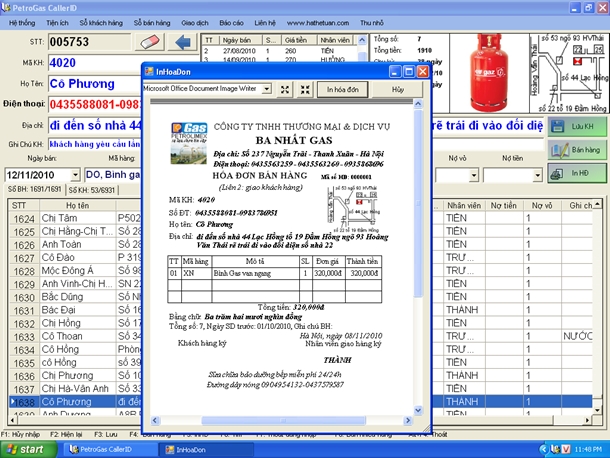Click the Bán hàng button
Image resolution: width=610 pixels, height=458 pixels.
click(577, 150)
